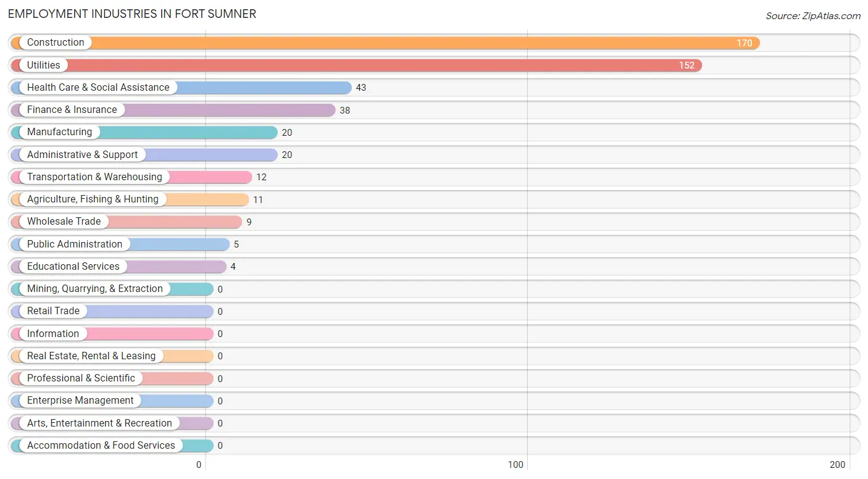This screenshot has width=868, height=479.
Task: Select Agriculture, Fishing & Hunting label
Action: pos(93,199)
